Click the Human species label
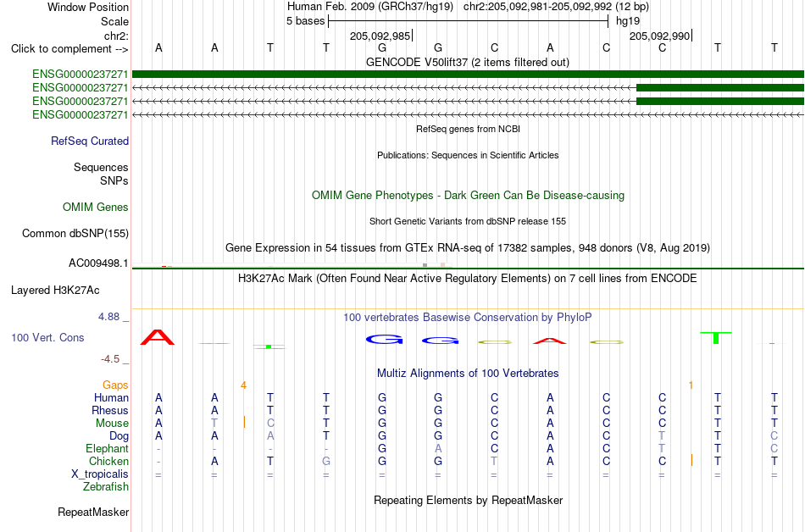This screenshot has width=805, height=532. coord(111,398)
